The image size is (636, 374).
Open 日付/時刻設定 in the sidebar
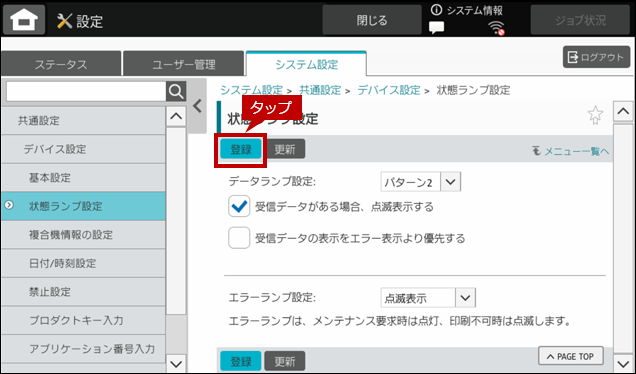(x=83, y=263)
